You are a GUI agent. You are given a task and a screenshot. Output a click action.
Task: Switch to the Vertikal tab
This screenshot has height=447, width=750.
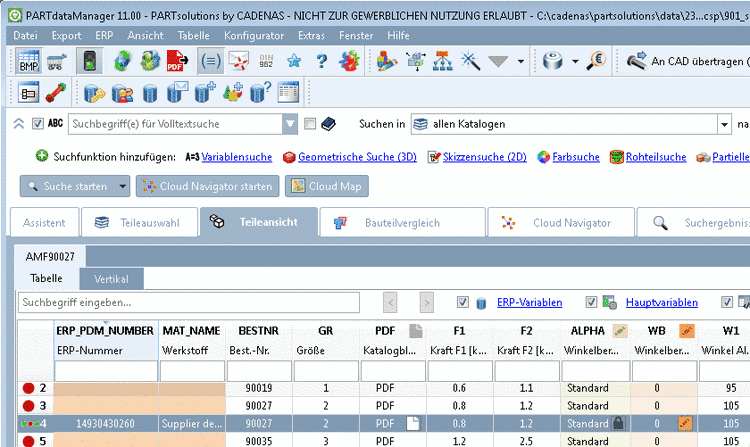(x=111, y=279)
